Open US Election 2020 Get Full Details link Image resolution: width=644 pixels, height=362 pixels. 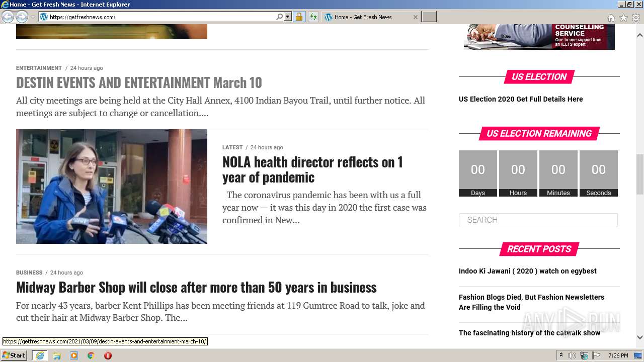tap(521, 99)
